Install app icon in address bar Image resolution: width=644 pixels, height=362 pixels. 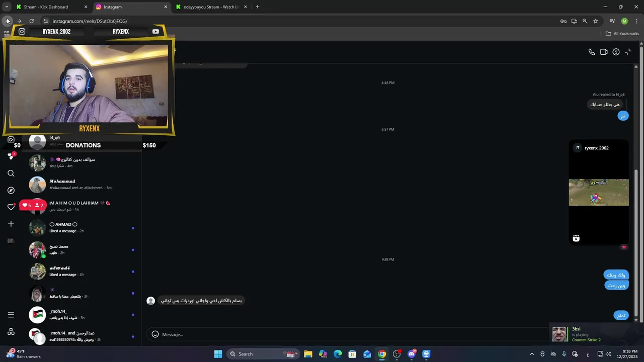[x=574, y=21]
